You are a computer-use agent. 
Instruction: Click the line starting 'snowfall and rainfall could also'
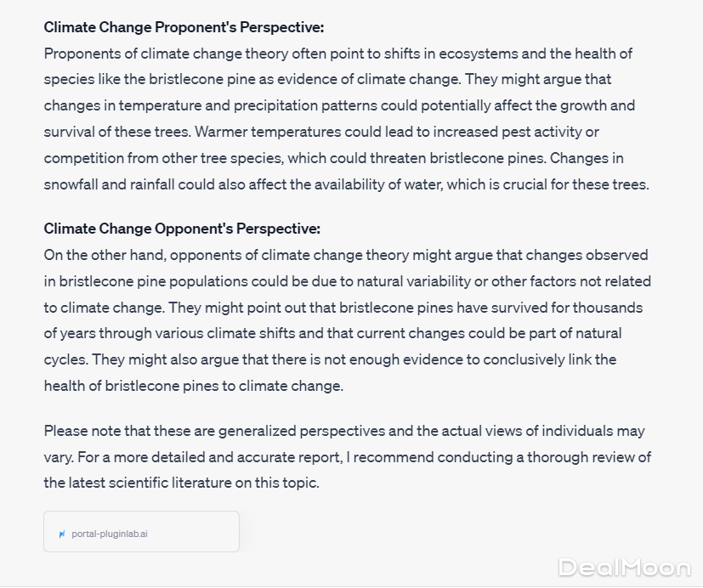tap(346, 185)
